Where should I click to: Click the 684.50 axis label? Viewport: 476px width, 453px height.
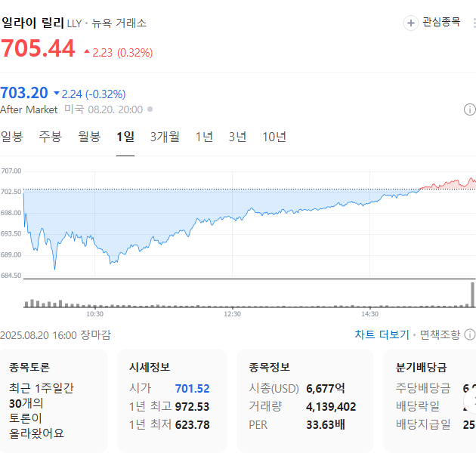[11, 276]
